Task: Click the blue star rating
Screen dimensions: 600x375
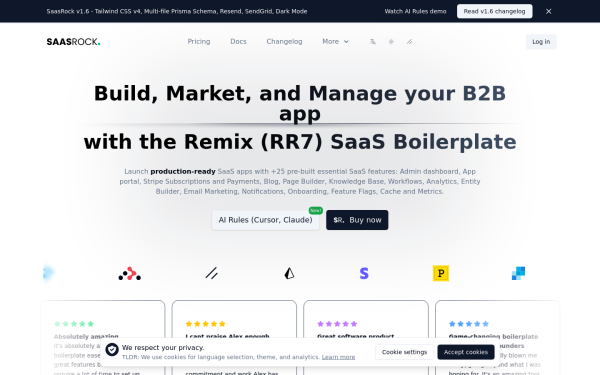Action: coord(469,324)
